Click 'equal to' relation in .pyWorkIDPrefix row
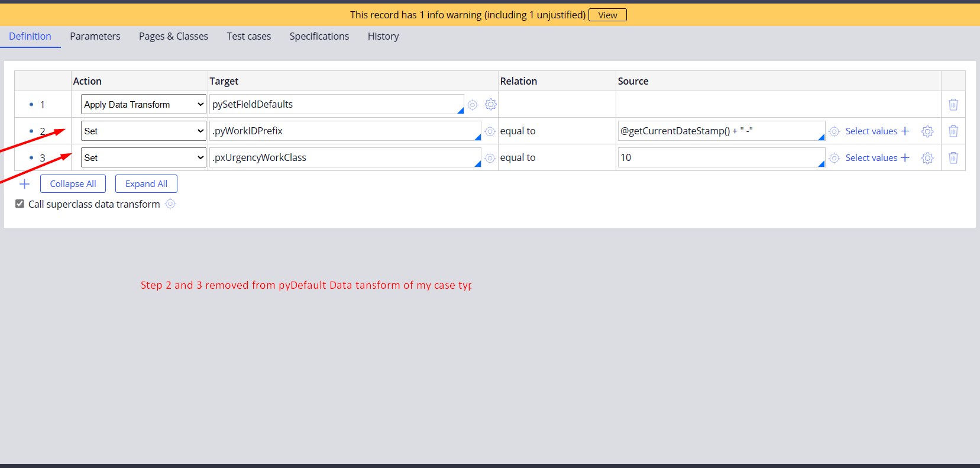980x468 pixels. click(518, 131)
